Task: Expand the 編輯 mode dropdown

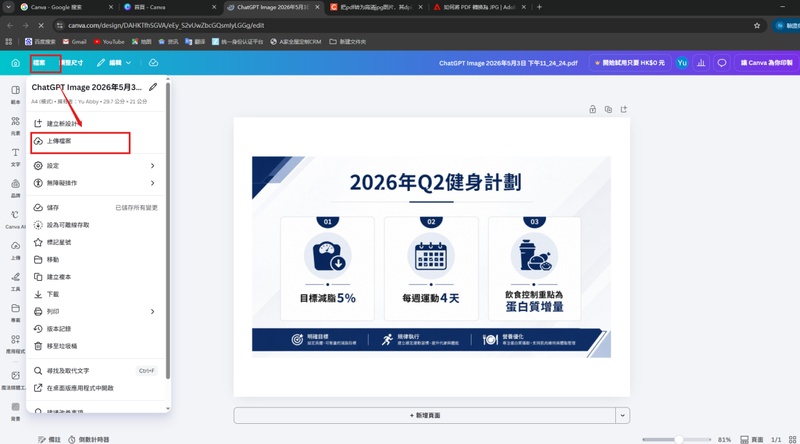Action: 114,63
